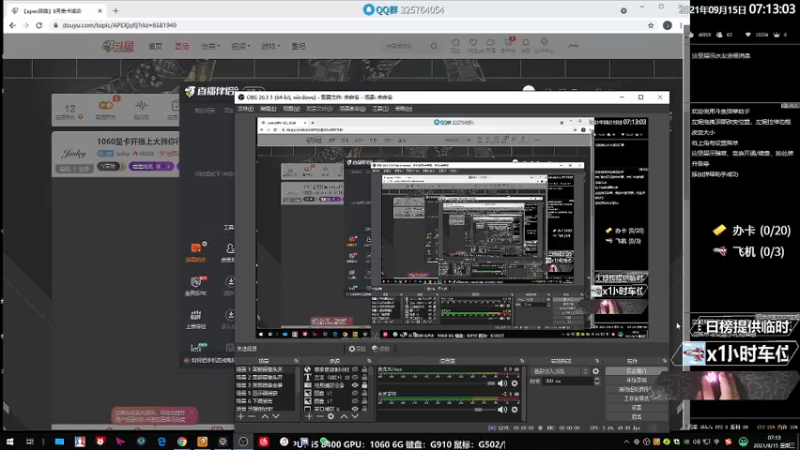This screenshot has height=450, width=800.
Task: Open OBS 文件(F) menu
Action: coord(245,109)
